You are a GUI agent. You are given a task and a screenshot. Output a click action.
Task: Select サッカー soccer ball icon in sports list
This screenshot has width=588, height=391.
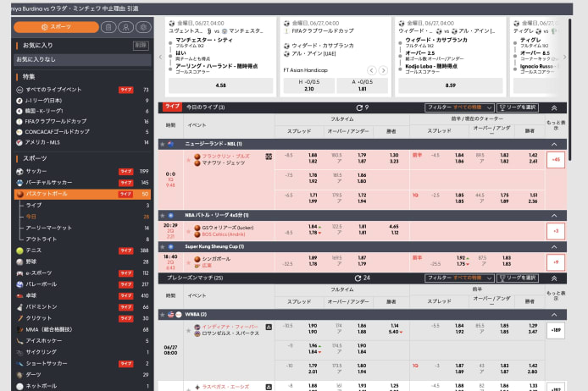pyautogui.click(x=19, y=172)
